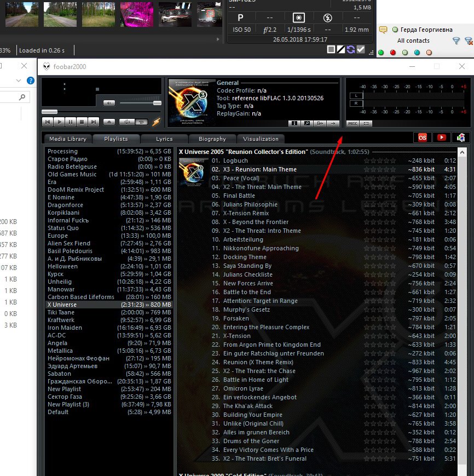Viewport: 474px width, 476px height.
Task: Open the contacts filter funnel
Action: tap(456, 41)
